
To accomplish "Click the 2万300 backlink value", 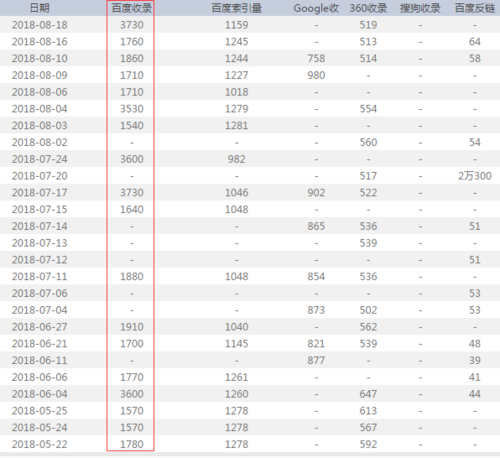I will (x=475, y=176).
